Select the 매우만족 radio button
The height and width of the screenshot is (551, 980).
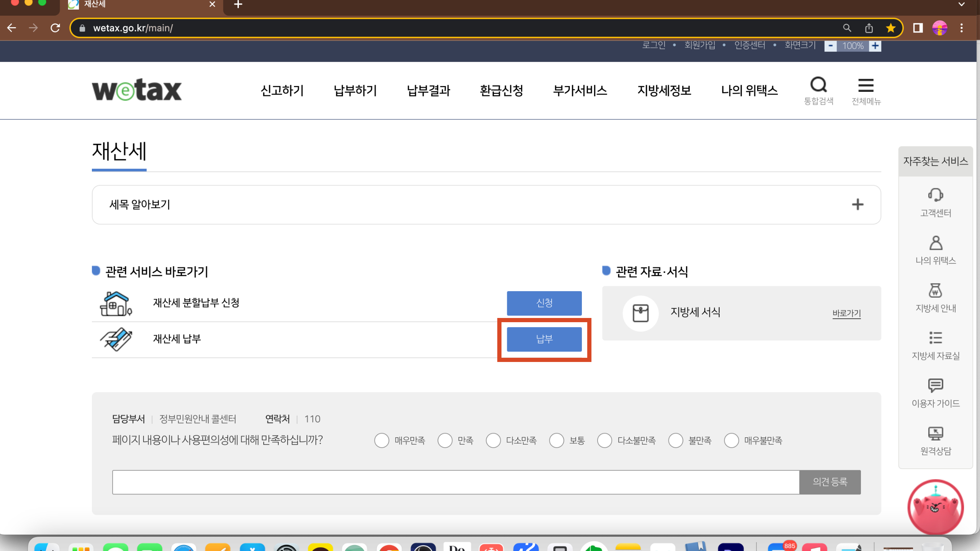coord(382,440)
